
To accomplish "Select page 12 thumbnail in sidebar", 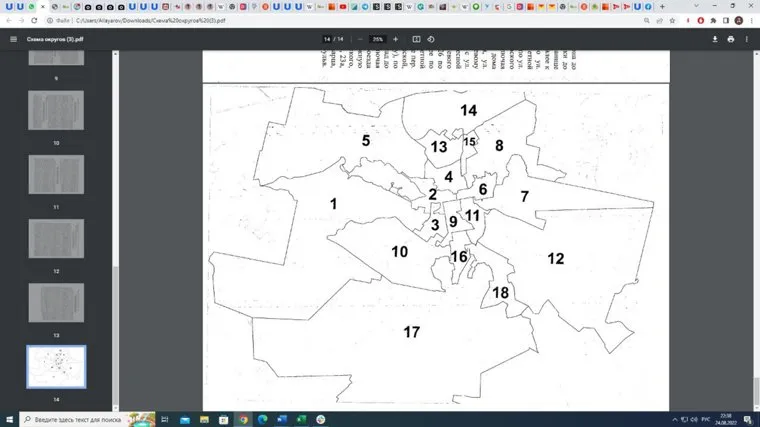I will coord(56,240).
